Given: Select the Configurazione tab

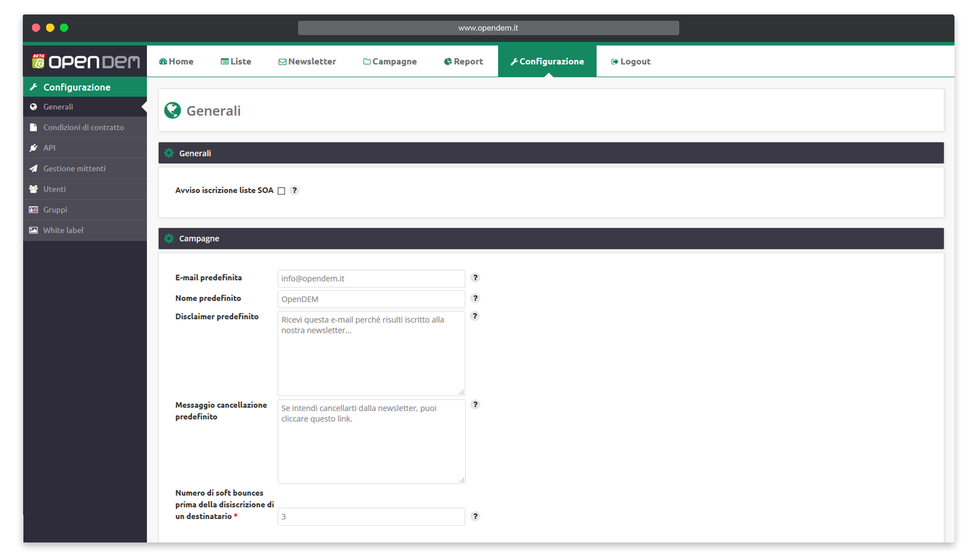Looking at the screenshot, I should pyautogui.click(x=547, y=61).
